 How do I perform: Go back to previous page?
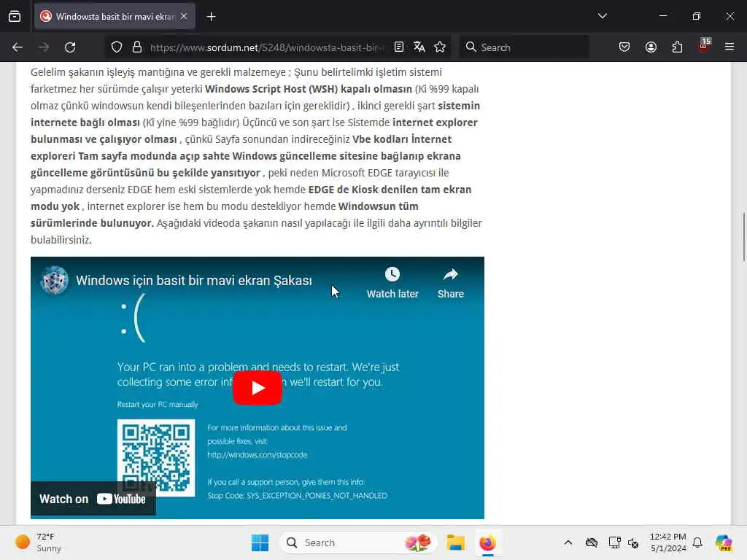(x=18, y=47)
